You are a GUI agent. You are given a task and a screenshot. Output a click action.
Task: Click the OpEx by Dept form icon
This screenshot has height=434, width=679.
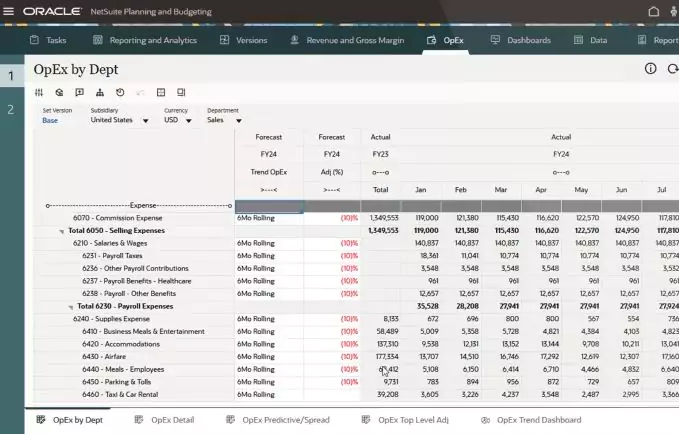[x=41, y=419]
